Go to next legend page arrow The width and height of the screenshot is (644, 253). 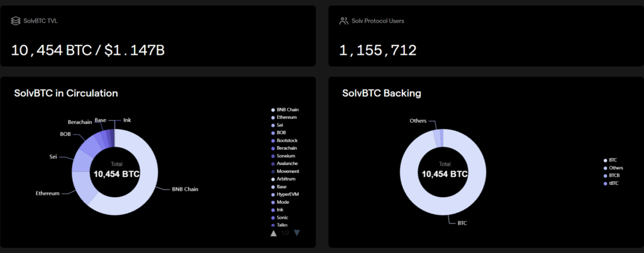click(297, 233)
